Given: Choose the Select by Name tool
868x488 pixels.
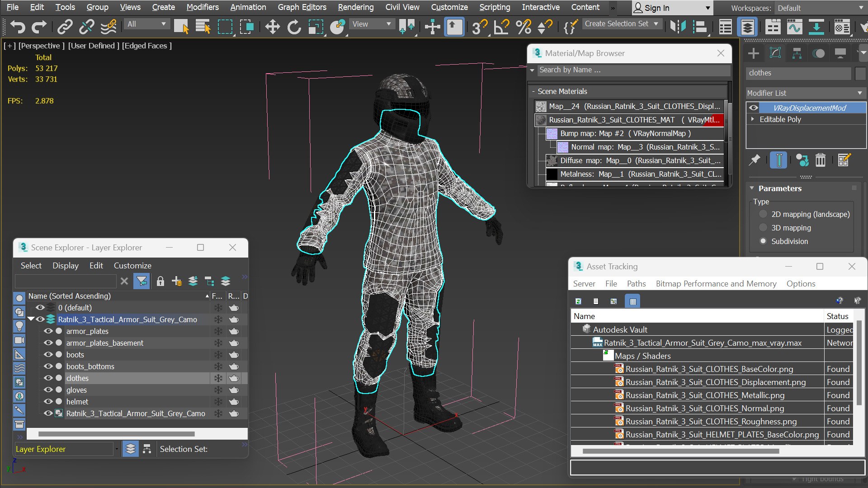Looking at the screenshot, I should 203,27.
